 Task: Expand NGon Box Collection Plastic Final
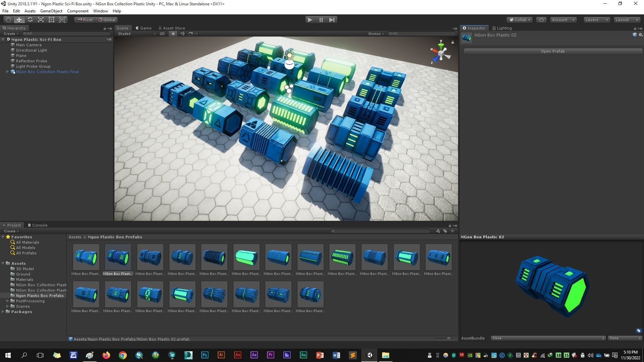(x=8, y=72)
